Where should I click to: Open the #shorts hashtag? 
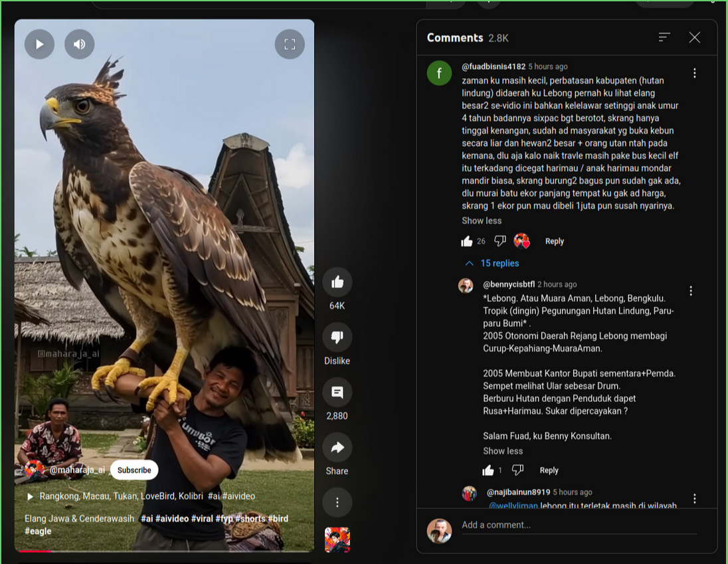[x=250, y=519]
